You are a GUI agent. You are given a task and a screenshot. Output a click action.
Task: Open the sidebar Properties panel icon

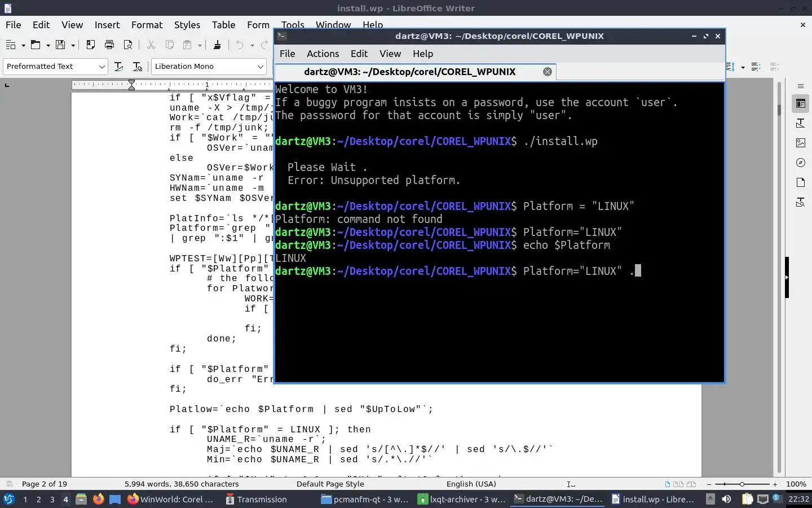800,103
